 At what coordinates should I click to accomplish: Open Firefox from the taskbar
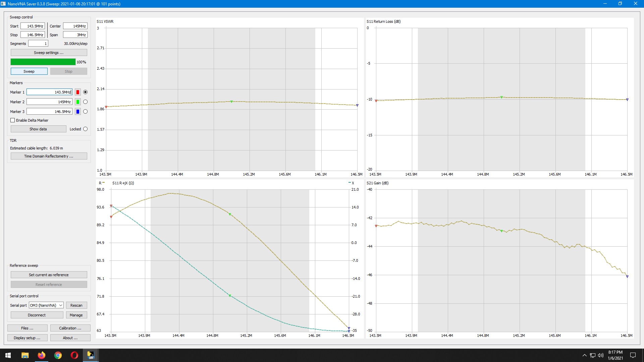pos(41,355)
